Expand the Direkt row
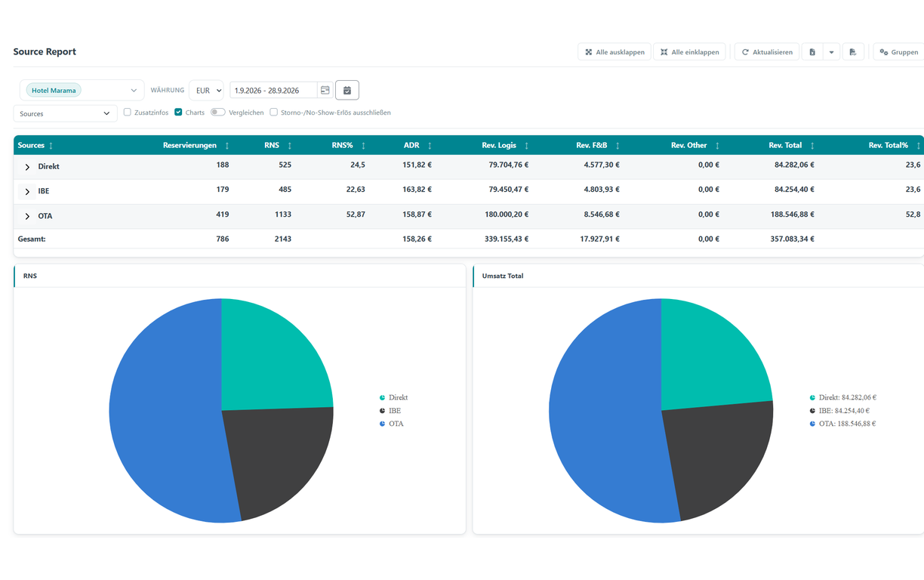 (27, 167)
